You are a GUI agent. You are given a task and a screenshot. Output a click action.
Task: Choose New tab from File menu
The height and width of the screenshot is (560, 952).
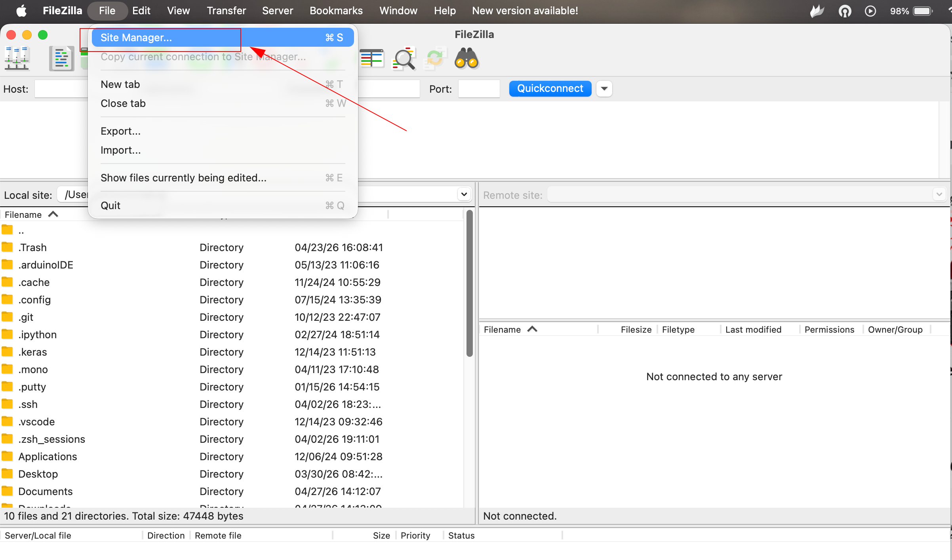pos(120,84)
